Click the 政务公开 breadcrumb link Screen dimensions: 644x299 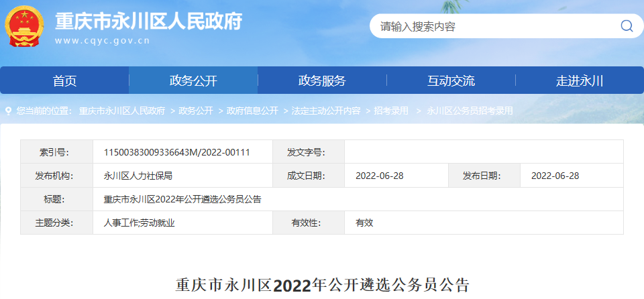[196, 111]
